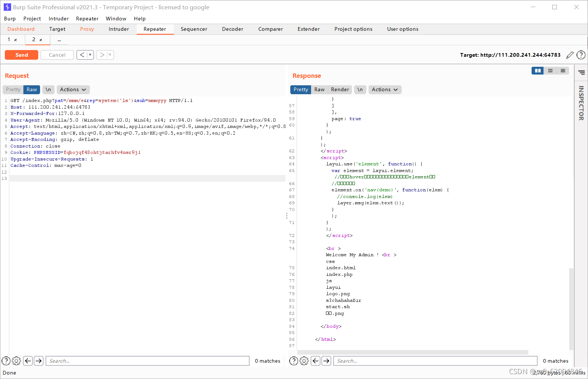Click response vertical scrollbar
The image size is (588, 379).
pos(571,309)
